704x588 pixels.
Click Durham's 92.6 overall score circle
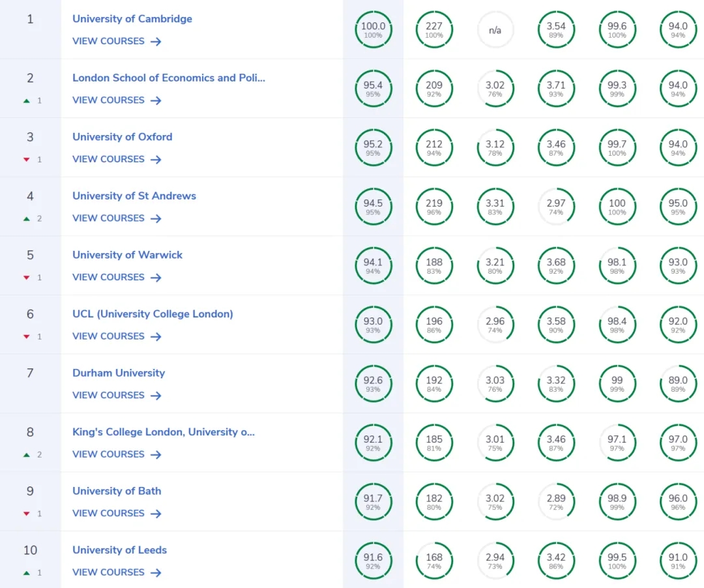click(x=374, y=384)
